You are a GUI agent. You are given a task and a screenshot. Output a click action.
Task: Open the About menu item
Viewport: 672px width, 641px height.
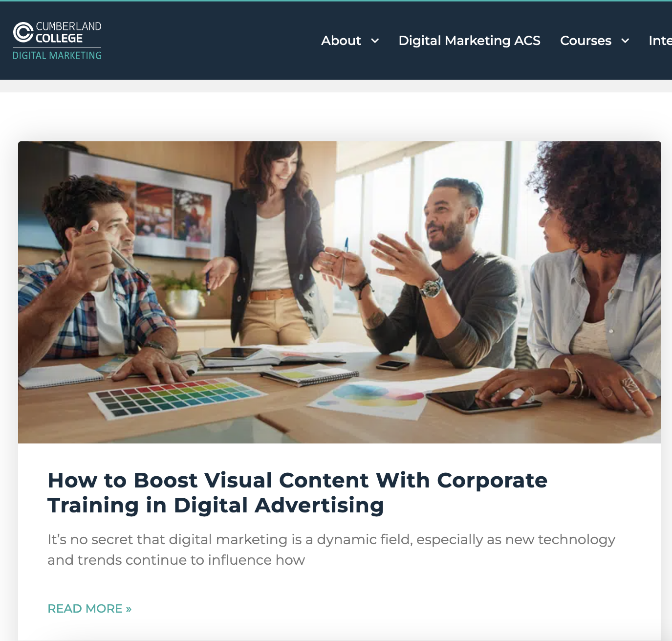(341, 41)
